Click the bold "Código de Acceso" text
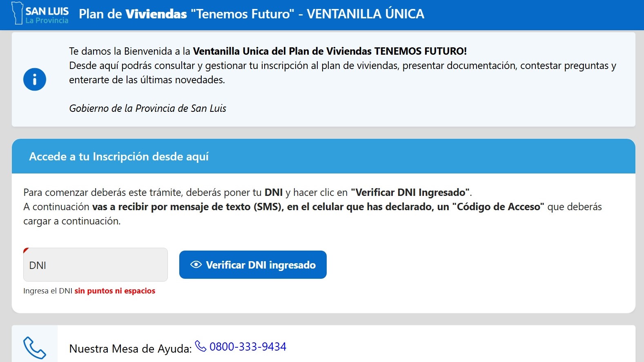 click(498, 207)
